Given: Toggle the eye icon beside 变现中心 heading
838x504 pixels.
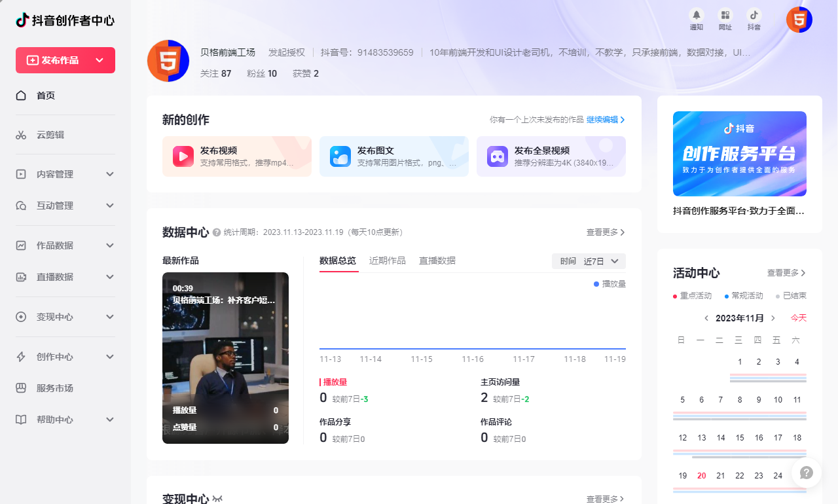Looking at the screenshot, I should (217, 499).
